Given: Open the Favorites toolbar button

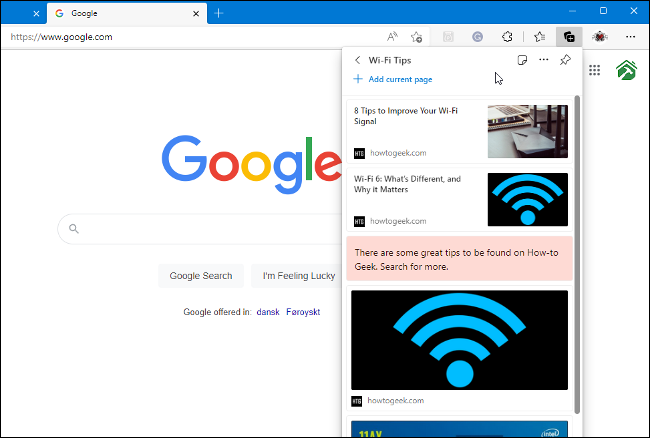Looking at the screenshot, I should coord(539,37).
